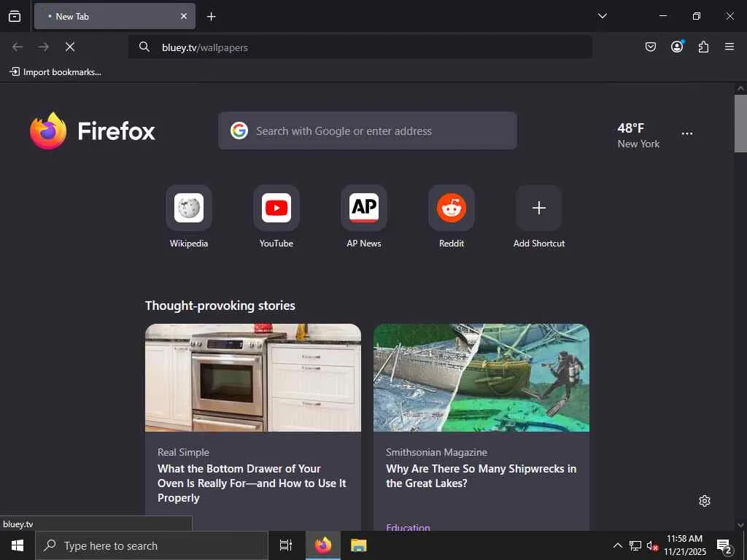Click the Smithsonian Magazine source label
Image resolution: width=747 pixels, height=560 pixels.
[x=436, y=452]
